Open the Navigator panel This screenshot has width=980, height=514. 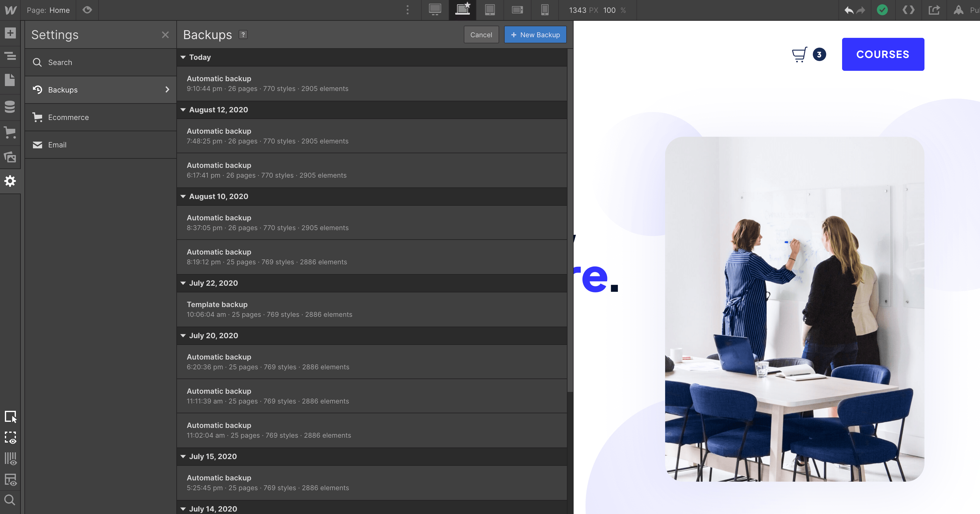(x=10, y=56)
